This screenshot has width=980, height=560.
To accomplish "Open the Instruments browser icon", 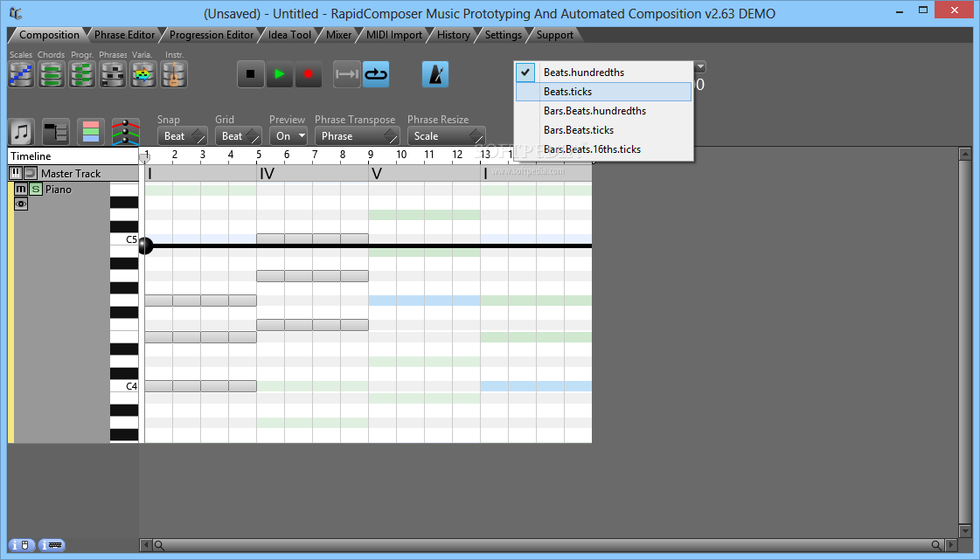I will (174, 74).
